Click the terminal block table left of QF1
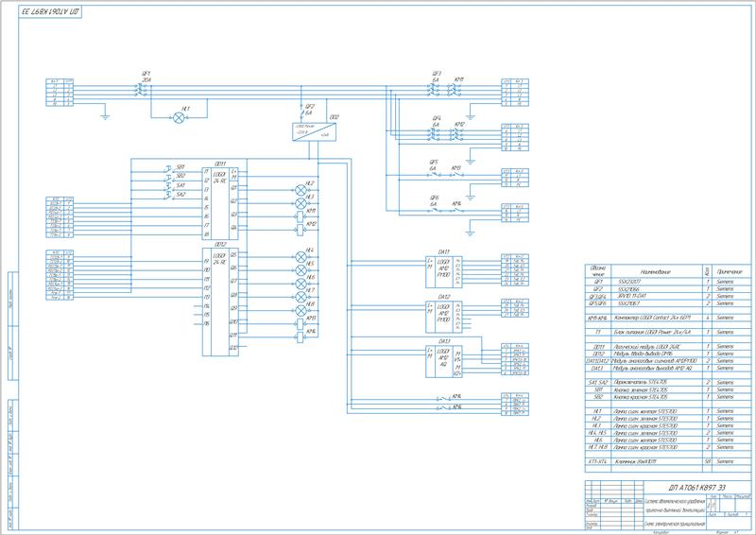Image resolution: width=756 pixels, height=535 pixels. pyautogui.click(x=60, y=92)
